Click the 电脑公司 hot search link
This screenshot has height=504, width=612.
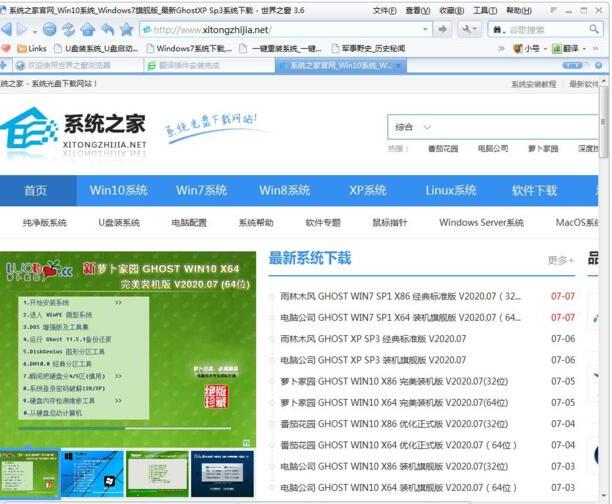[493, 149]
